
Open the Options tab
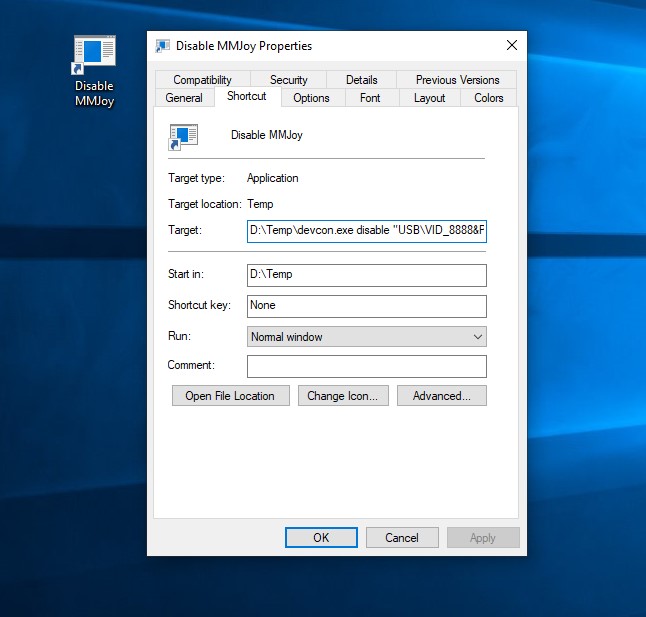tap(311, 98)
